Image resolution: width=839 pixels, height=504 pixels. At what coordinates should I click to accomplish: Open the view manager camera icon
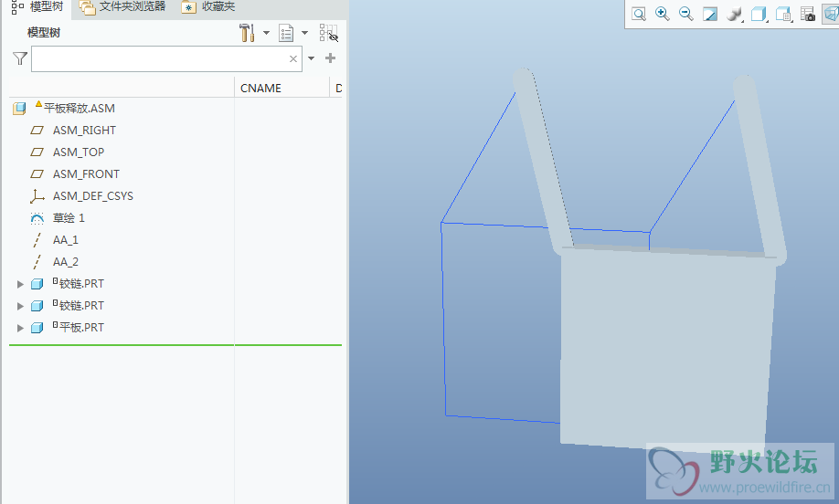(x=807, y=14)
